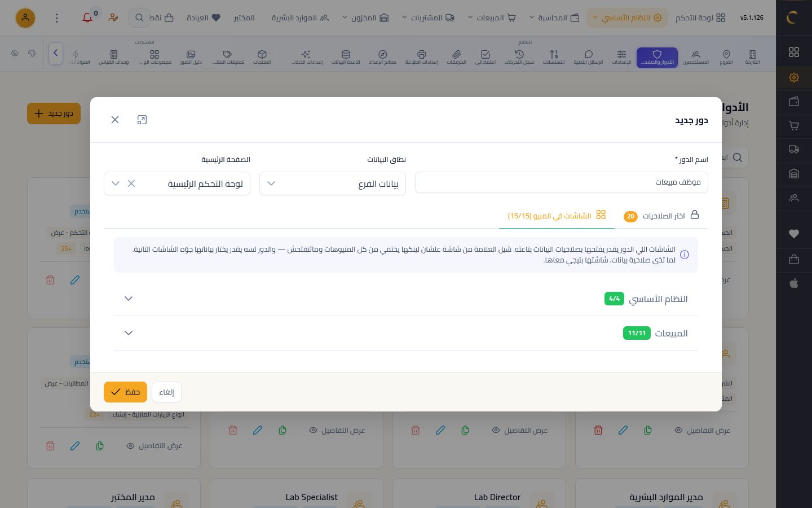Open the المخزون menu in the top bar
The image size is (812, 508).
[x=365, y=17]
